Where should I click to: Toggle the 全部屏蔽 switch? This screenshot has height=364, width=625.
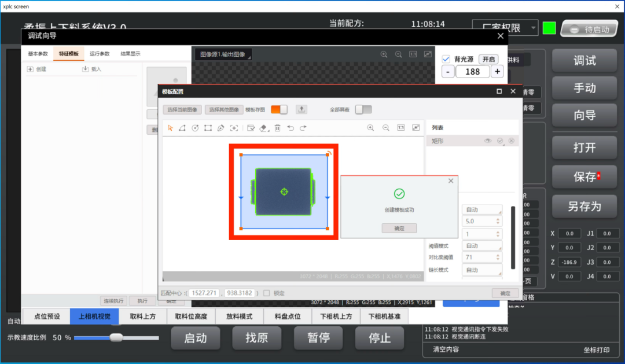(363, 109)
